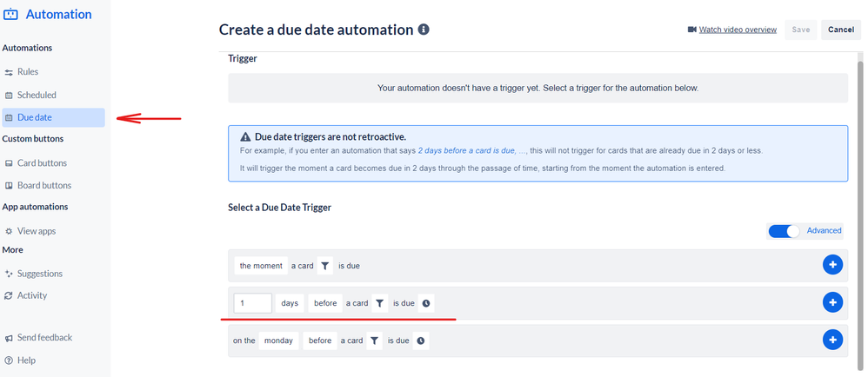This screenshot has height=377, width=868.
Task: Click the warning triangle icon in the notice
Action: [246, 137]
